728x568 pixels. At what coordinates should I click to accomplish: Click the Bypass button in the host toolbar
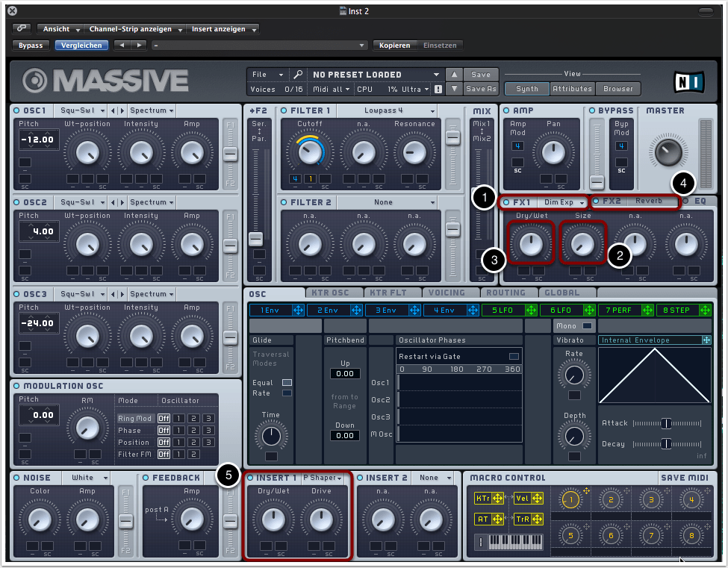click(31, 45)
